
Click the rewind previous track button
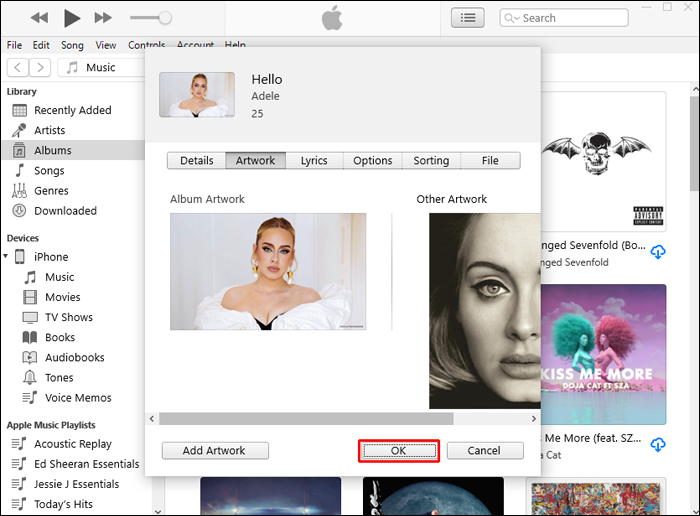pos(39,18)
